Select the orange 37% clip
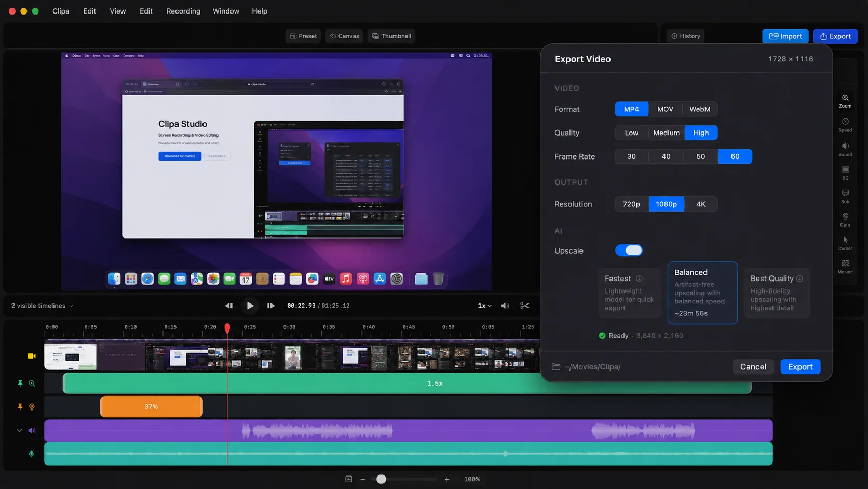The image size is (868, 489). (151, 407)
